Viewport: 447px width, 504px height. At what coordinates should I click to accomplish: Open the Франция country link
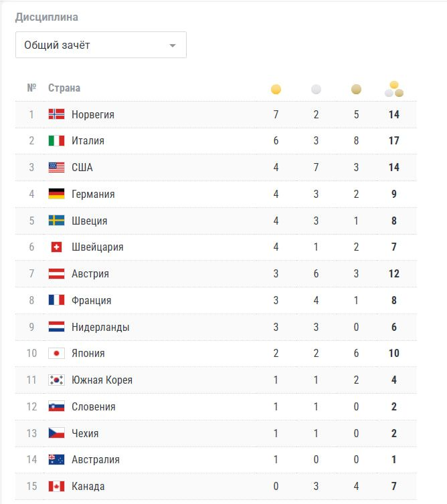[x=91, y=301]
